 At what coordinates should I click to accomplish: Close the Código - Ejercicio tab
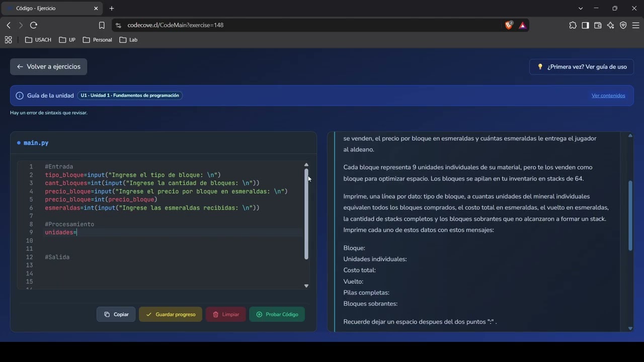click(x=96, y=9)
